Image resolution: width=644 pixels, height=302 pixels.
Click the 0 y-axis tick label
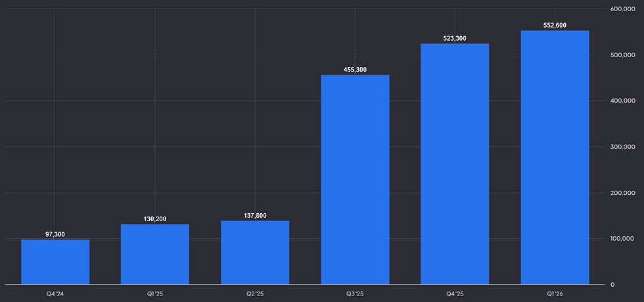click(612, 285)
